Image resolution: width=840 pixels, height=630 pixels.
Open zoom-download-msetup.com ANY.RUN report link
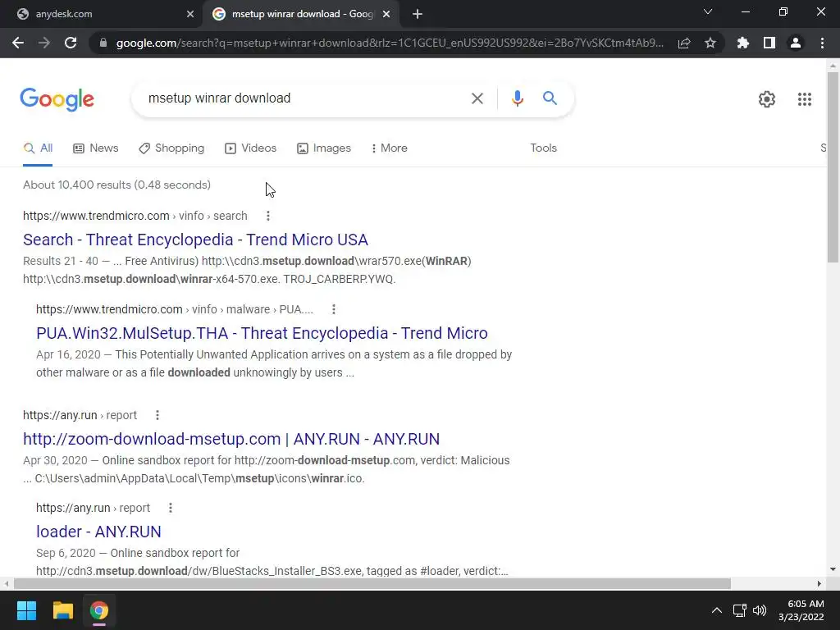[x=231, y=439]
